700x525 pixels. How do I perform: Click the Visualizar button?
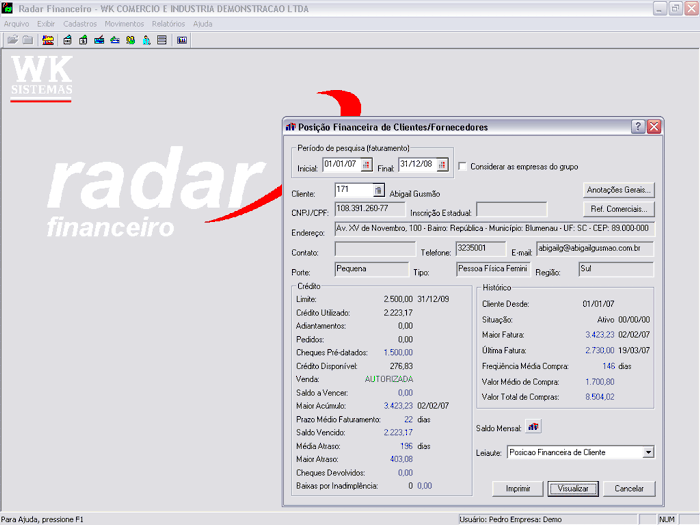coord(573,489)
